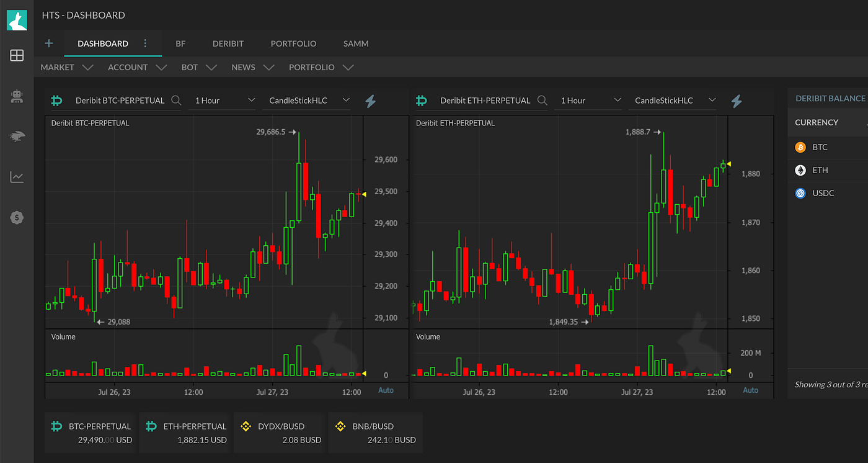Click the lightning bolt on BTC chart
The height and width of the screenshot is (463, 868).
[370, 101]
